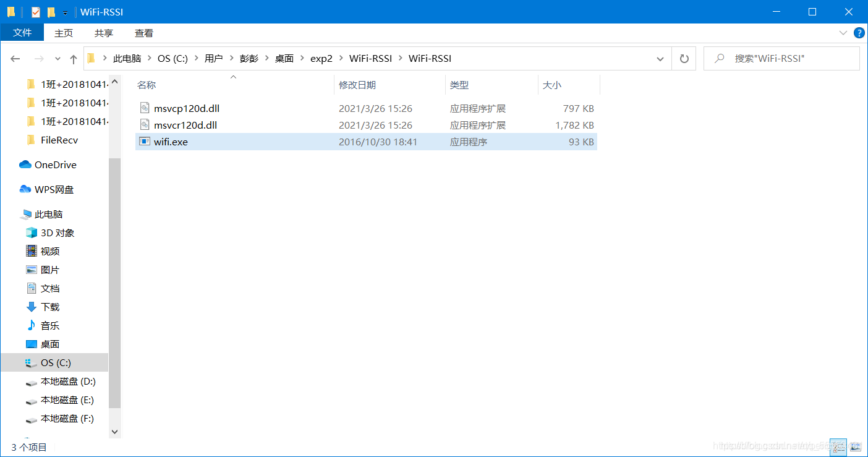Click the wifi.exe file name
868x457 pixels.
click(171, 142)
